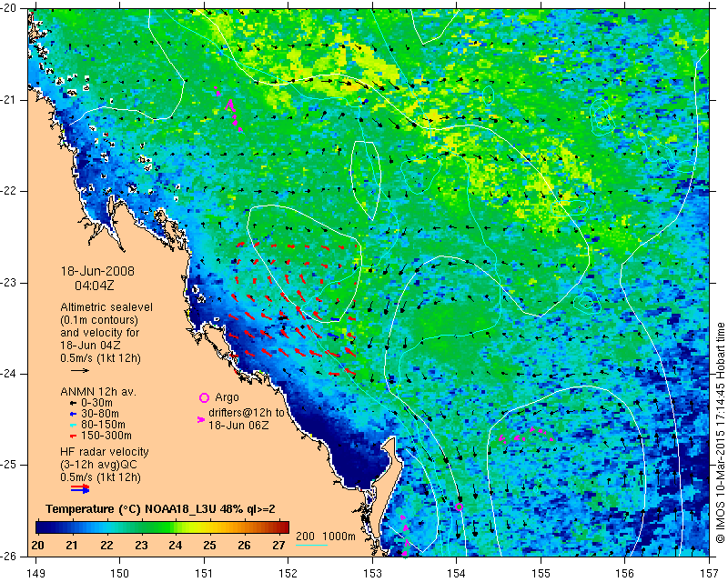Click the latitude axis label -22
Viewport: 728px width, 582px height.
9,191
